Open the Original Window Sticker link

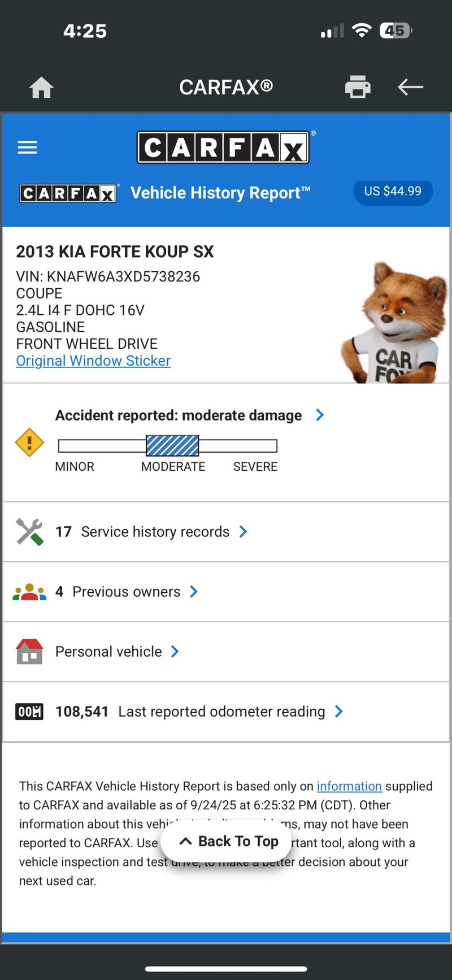click(93, 361)
